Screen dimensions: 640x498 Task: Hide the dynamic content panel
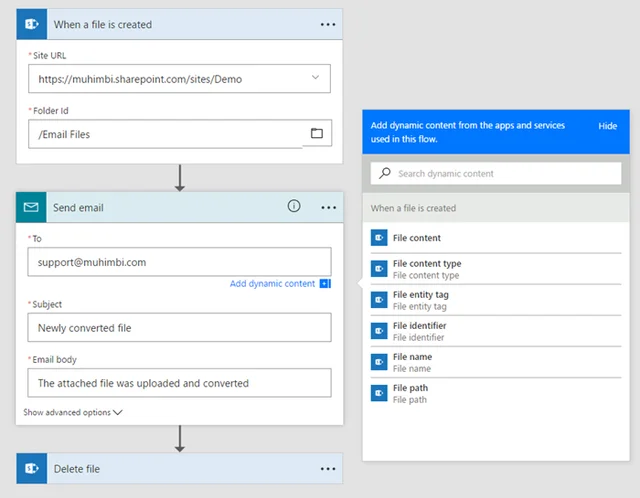pyautogui.click(x=607, y=126)
